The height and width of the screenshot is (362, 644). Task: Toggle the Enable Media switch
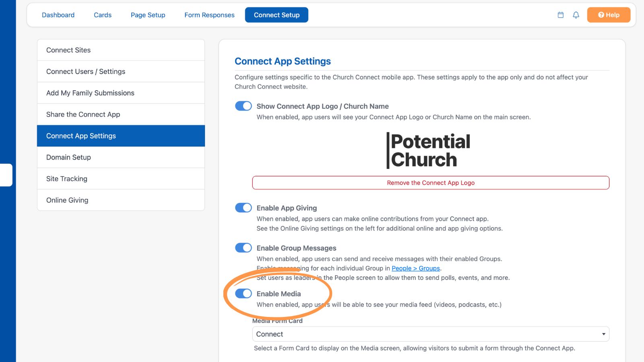244,294
